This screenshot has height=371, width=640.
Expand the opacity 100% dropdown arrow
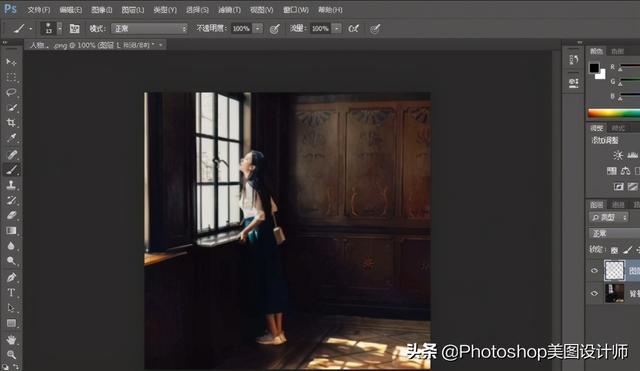258,29
